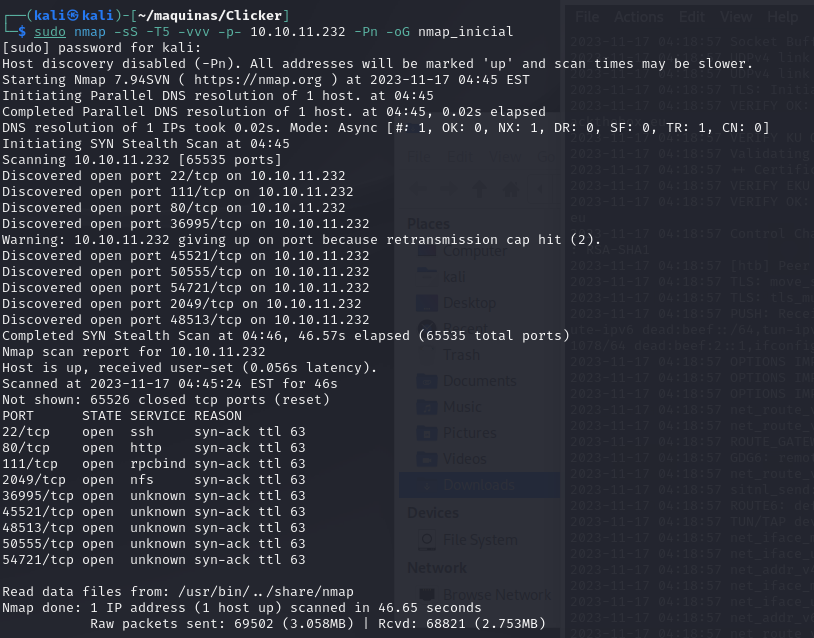Select the Computer icon under Places
Image resolution: width=814 pixels, height=638 pixels.
pos(428,251)
